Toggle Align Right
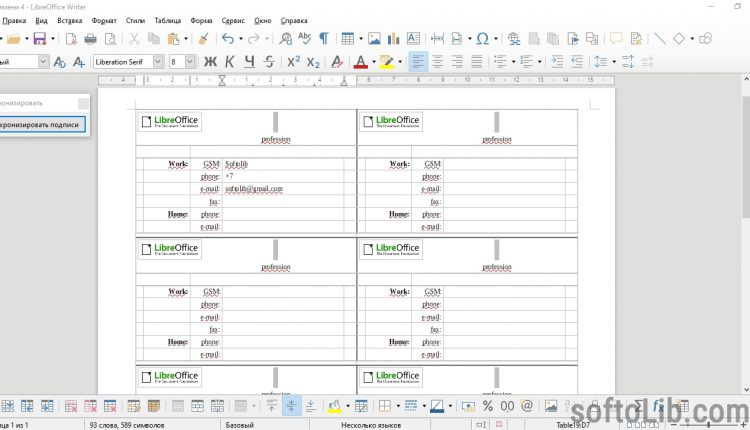 click(x=457, y=61)
